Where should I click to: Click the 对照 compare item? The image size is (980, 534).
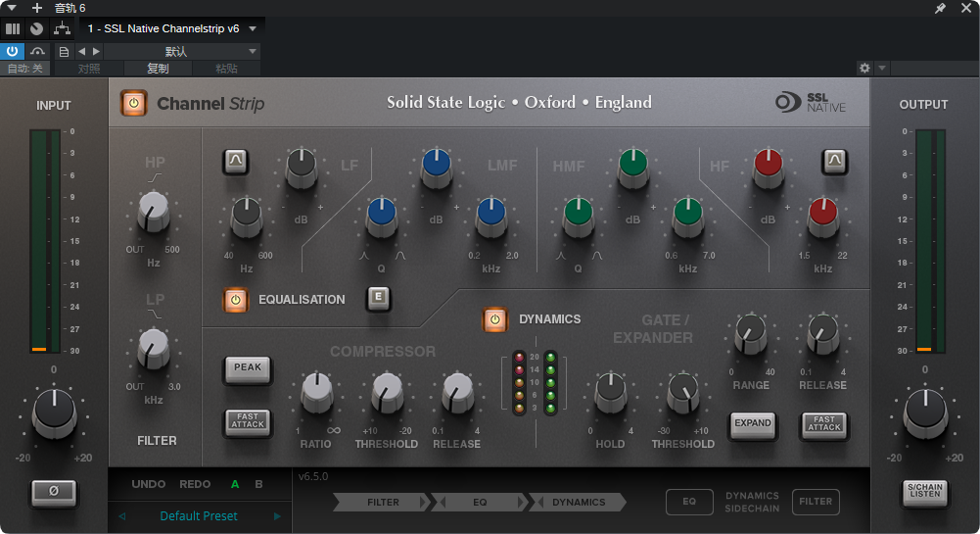pos(89,69)
